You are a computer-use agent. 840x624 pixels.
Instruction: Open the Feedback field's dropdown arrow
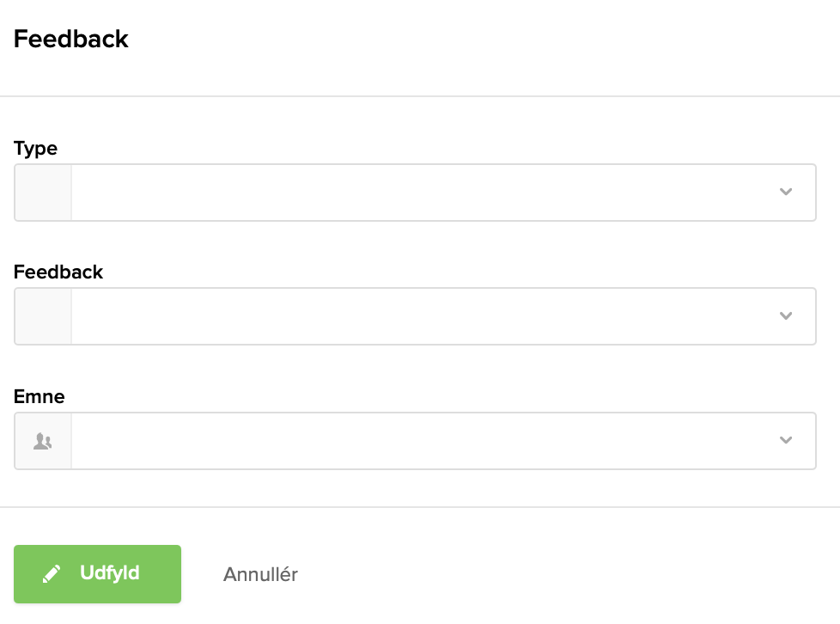785,316
